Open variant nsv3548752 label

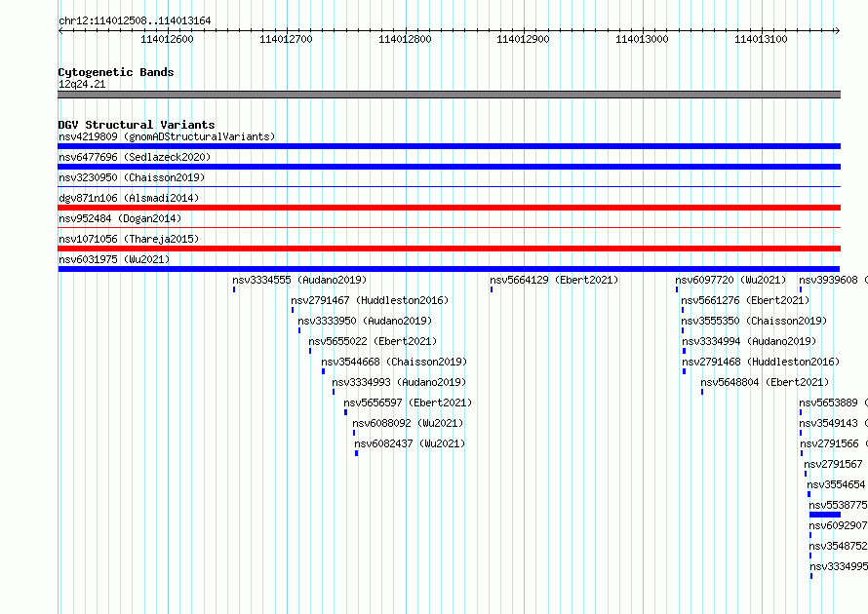pos(838,546)
